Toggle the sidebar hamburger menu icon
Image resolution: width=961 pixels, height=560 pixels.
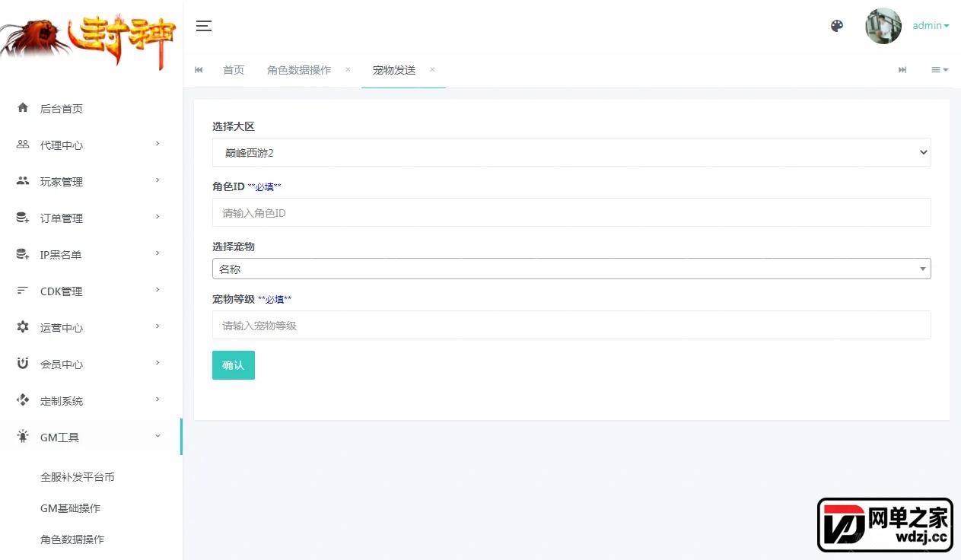[204, 26]
